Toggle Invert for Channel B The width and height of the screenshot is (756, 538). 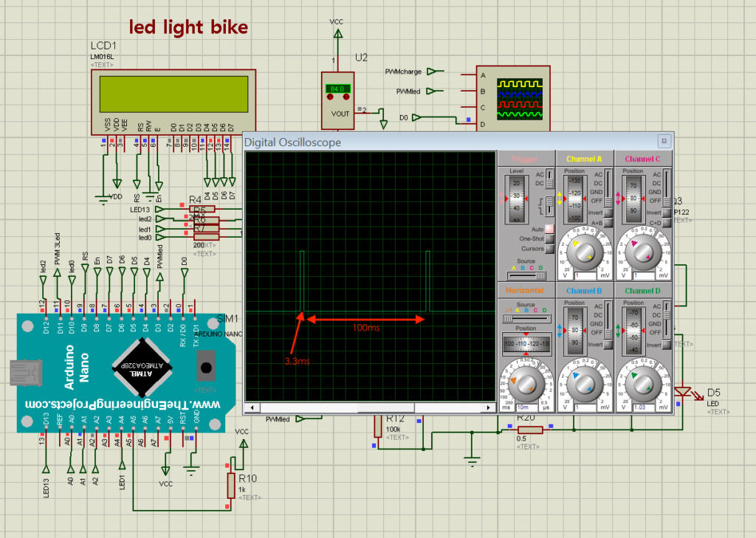(x=608, y=345)
